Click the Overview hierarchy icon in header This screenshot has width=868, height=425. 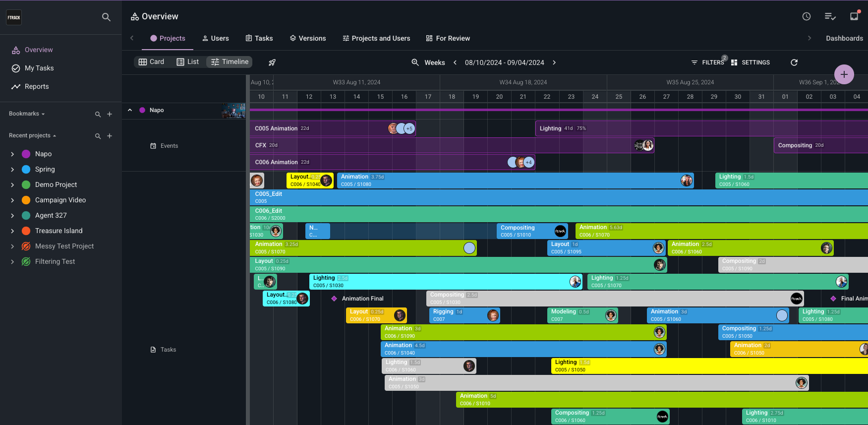pos(135,16)
